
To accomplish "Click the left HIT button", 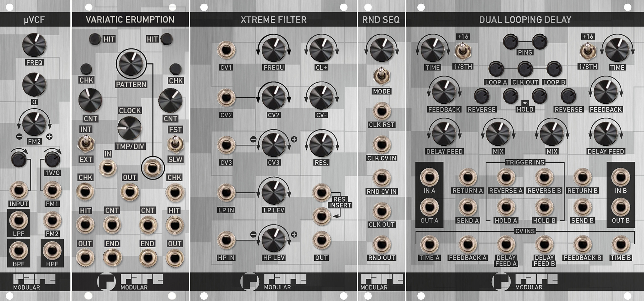I will tap(95, 39).
